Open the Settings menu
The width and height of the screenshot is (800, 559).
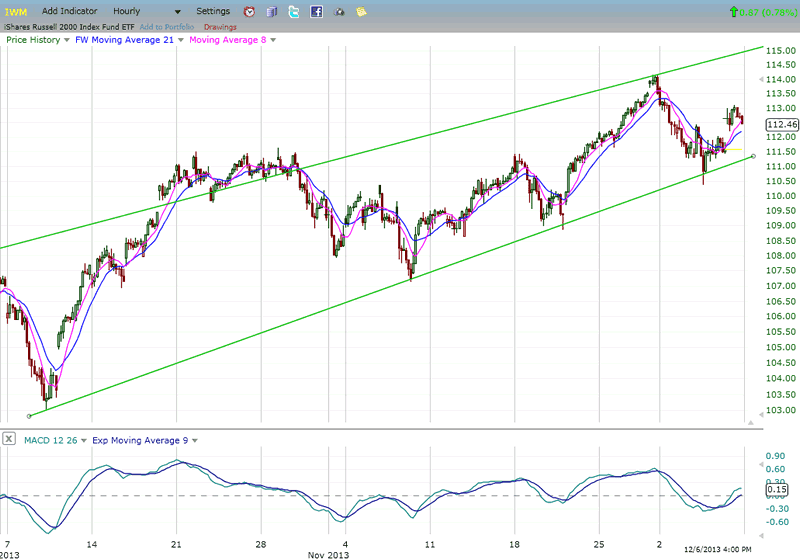(x=213, y=11)
